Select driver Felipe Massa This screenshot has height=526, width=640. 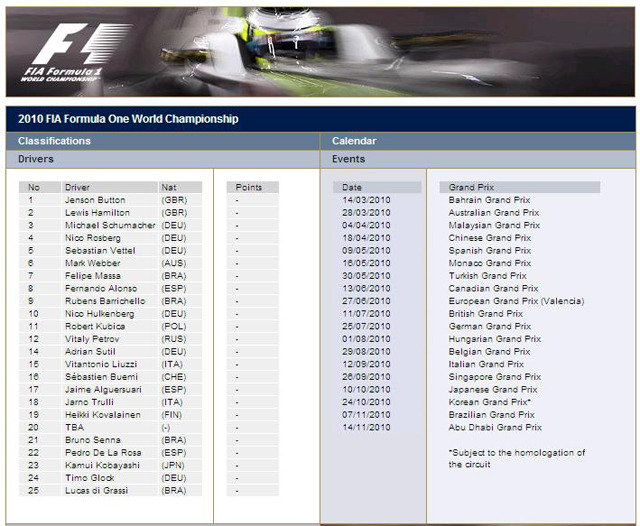point(93,276)
